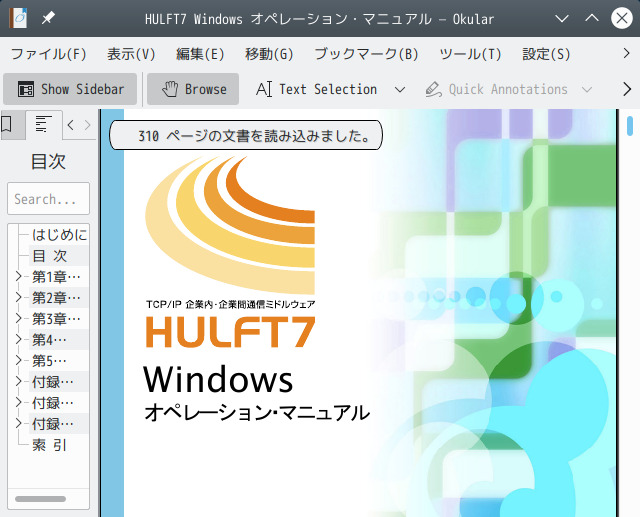Expand the 第3章 tree node
640x517 pixels.
click(18, 318)
